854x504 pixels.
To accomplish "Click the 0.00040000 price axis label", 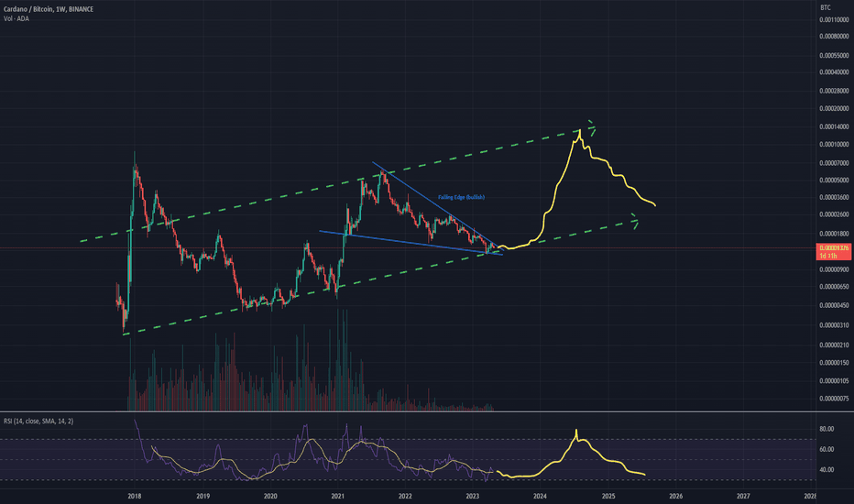I will [x=834, y=71].
